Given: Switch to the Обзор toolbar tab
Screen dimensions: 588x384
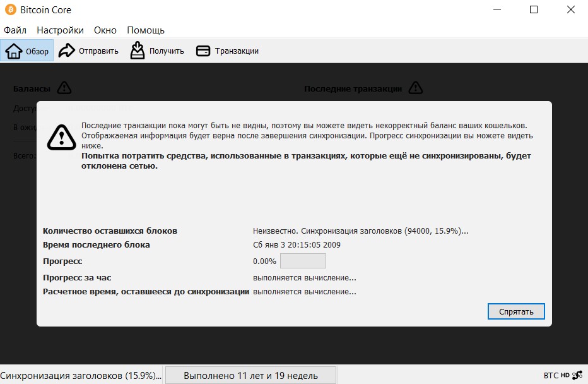Looking at the screenshot, I should point(27,51).
